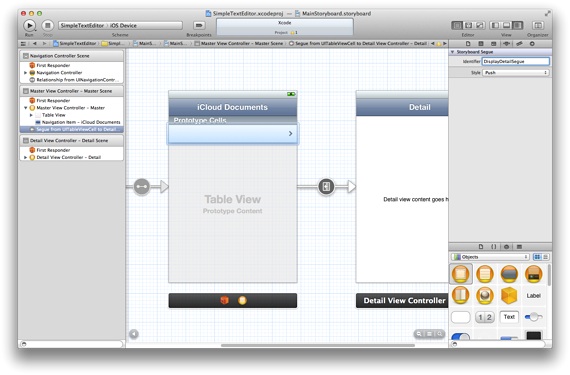Toggle the Utilities pane view button
Viewport: 570px width, 375px height.
click(517, 25)
